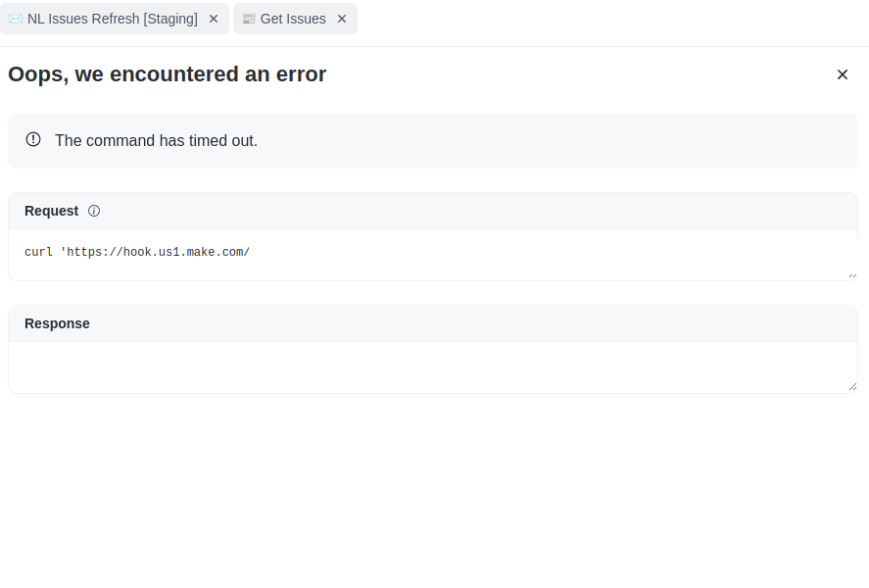
Task: Close the Get Issues tab
Action: [x=342, y=19]
